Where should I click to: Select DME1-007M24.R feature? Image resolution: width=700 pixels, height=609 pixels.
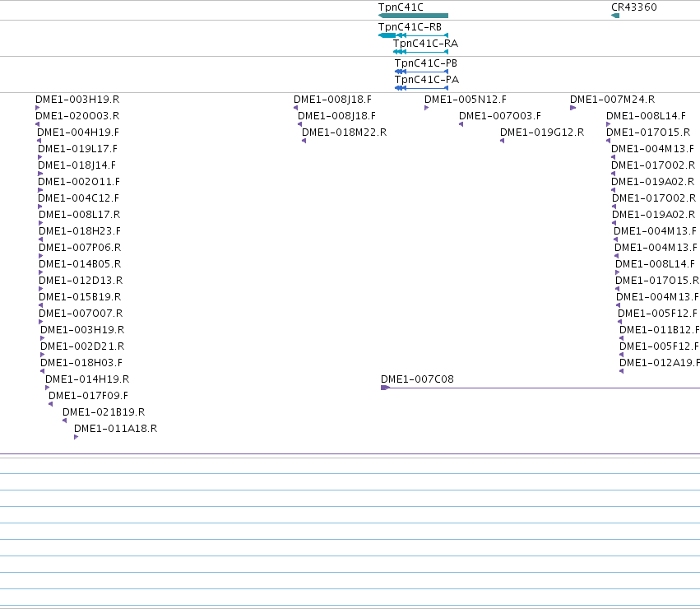pyautogui.click(x=613, y=100)
